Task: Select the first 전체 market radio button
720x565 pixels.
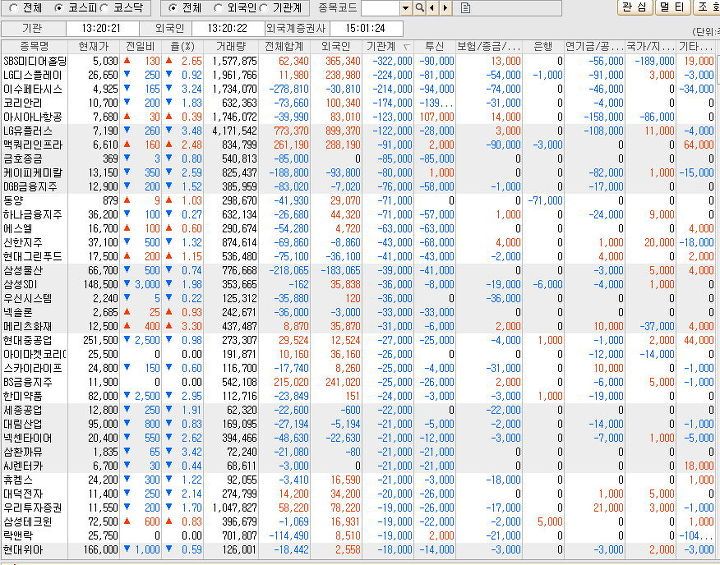Action: [13, 8]
